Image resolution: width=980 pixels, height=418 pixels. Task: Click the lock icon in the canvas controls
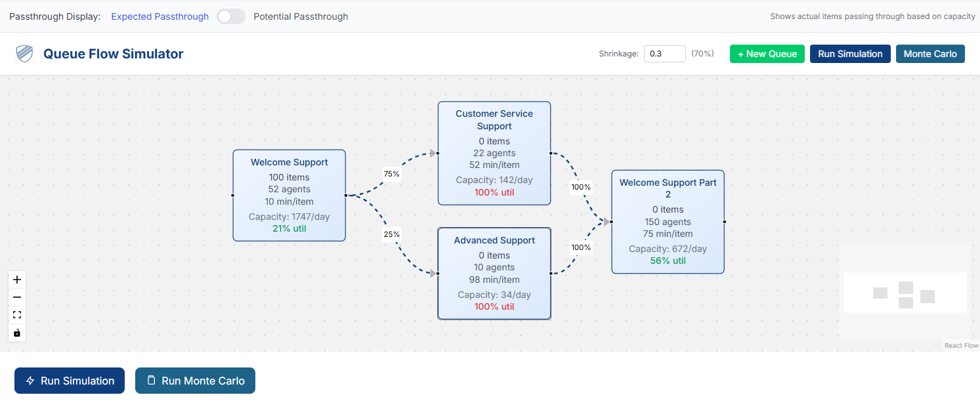pyautogui.click(x=16, y=333)
